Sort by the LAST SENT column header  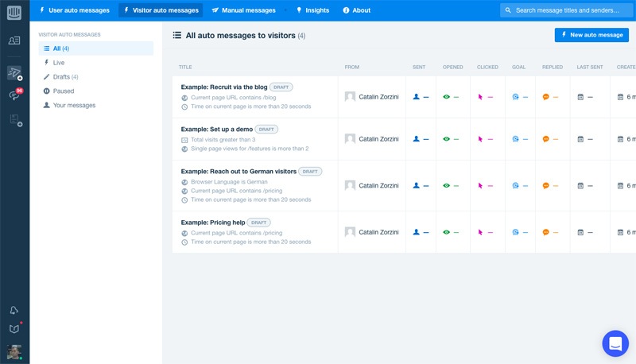(x=590, y=68)
